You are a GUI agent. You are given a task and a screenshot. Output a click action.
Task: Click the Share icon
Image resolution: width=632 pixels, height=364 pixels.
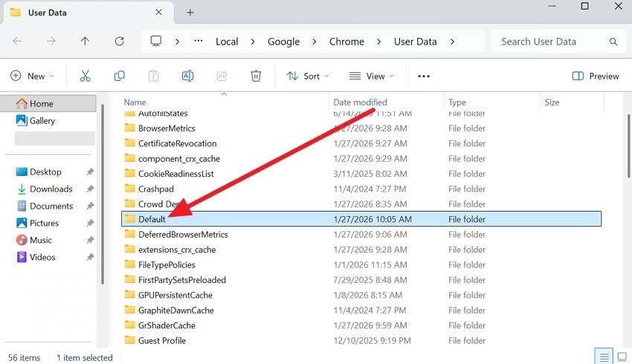click(x=222, y=76)
